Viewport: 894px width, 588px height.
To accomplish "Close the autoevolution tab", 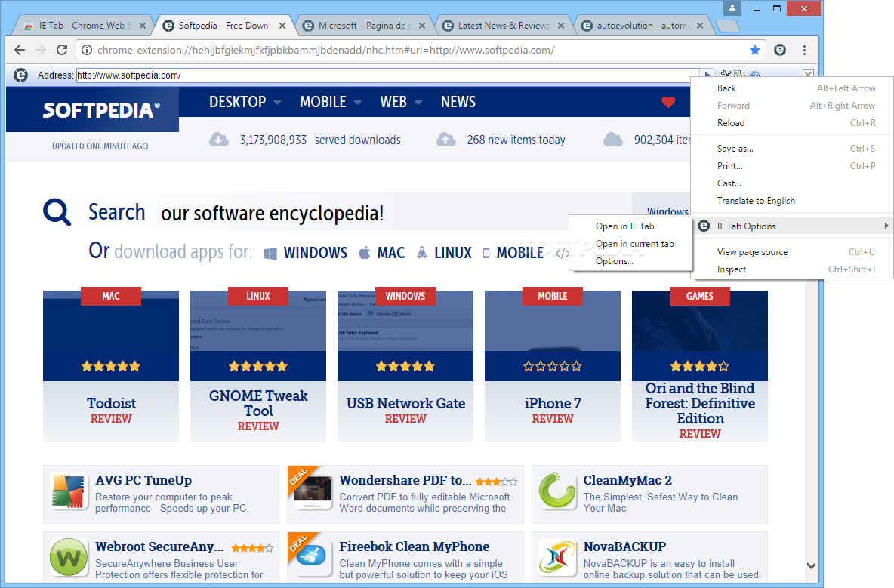I will pos(700,26).
